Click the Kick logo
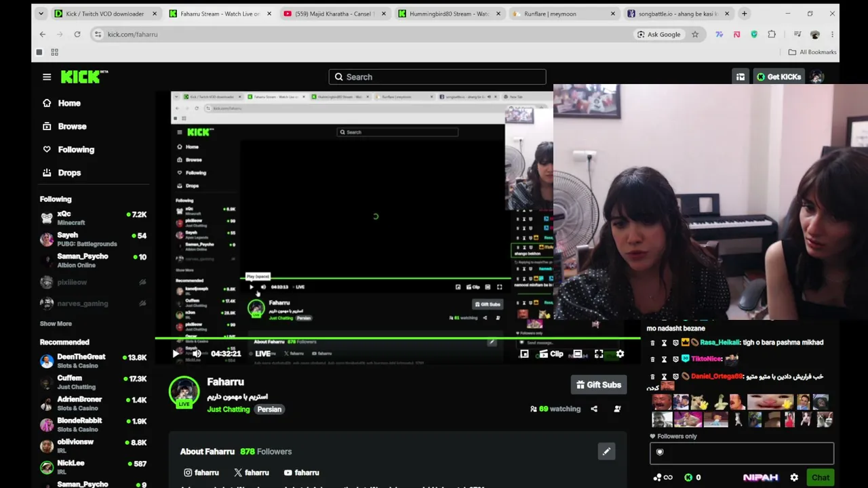The width and height of the screenshot is (868, 488). (x=84, y=77)
